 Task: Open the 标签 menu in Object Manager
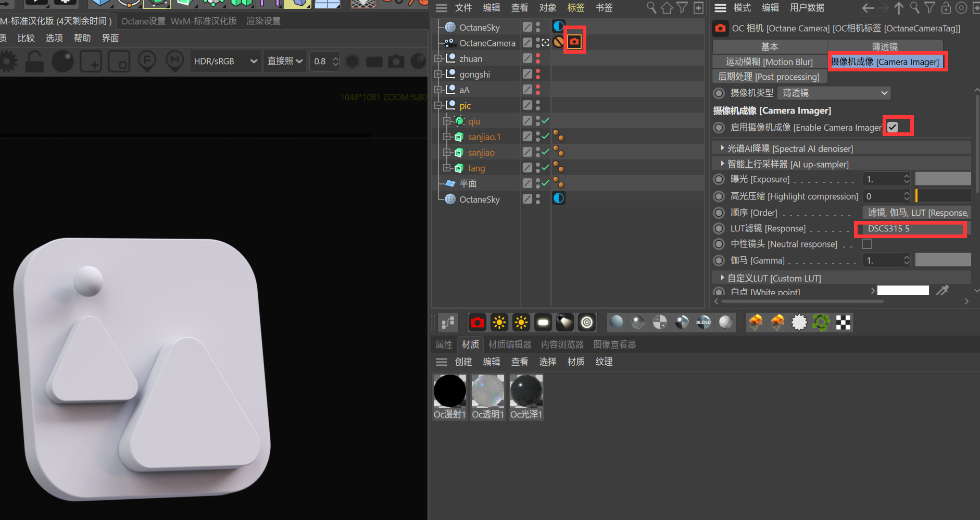coord(576,8)
